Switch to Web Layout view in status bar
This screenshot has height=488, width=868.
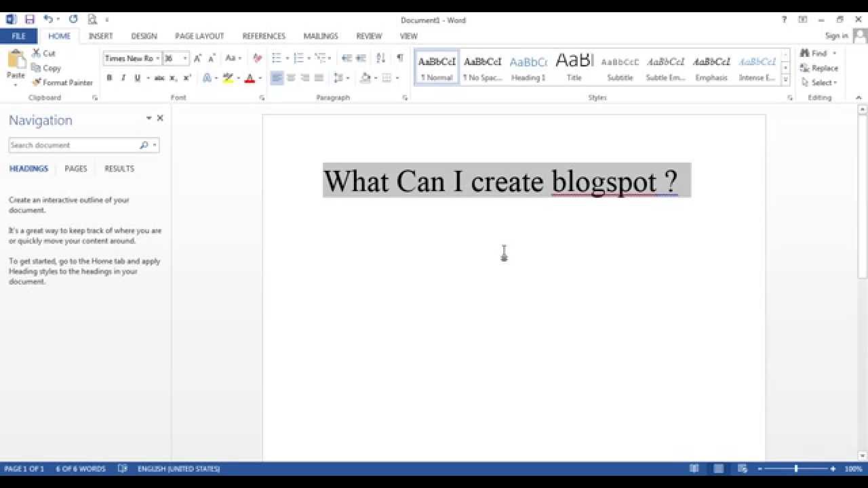coord(743,468)
